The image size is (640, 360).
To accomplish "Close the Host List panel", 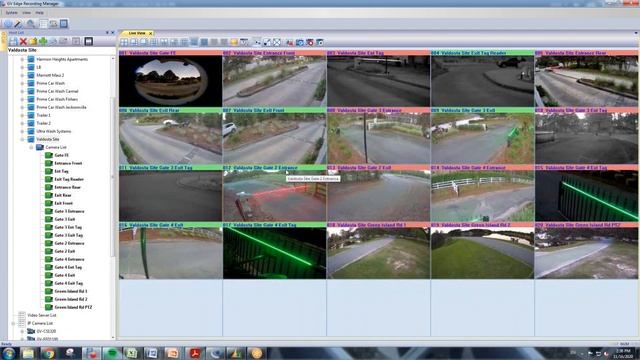I will pos(113,32).
